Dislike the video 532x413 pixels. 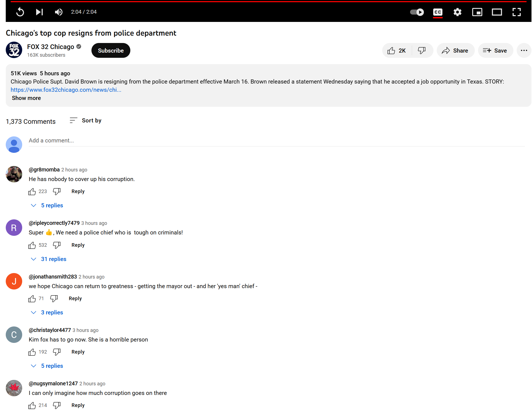tap(422, 51)
